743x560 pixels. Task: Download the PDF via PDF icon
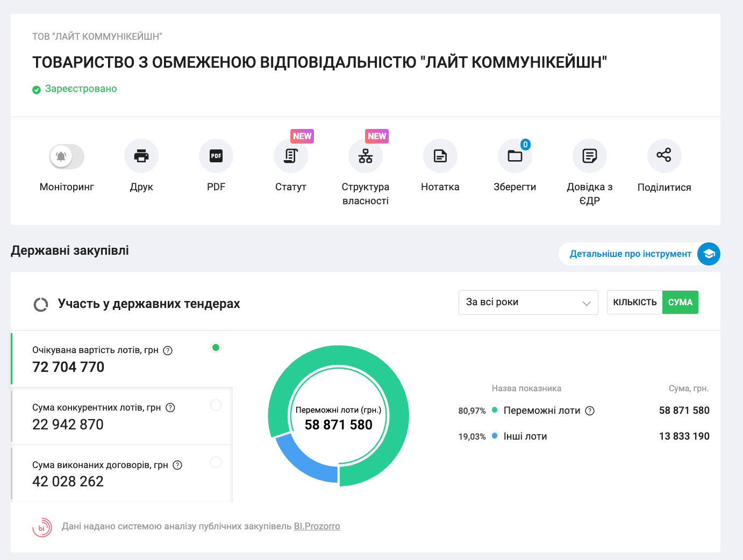point(216,156)
